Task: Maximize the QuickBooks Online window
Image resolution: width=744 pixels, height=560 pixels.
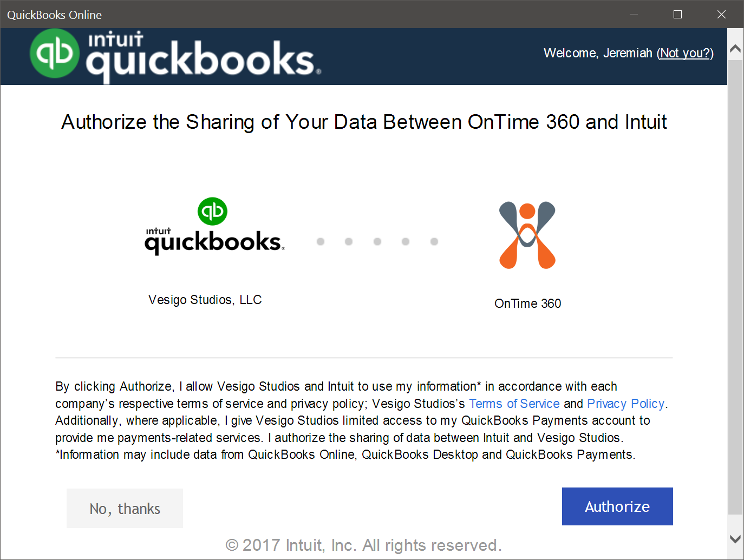Action: coord(677,15)
